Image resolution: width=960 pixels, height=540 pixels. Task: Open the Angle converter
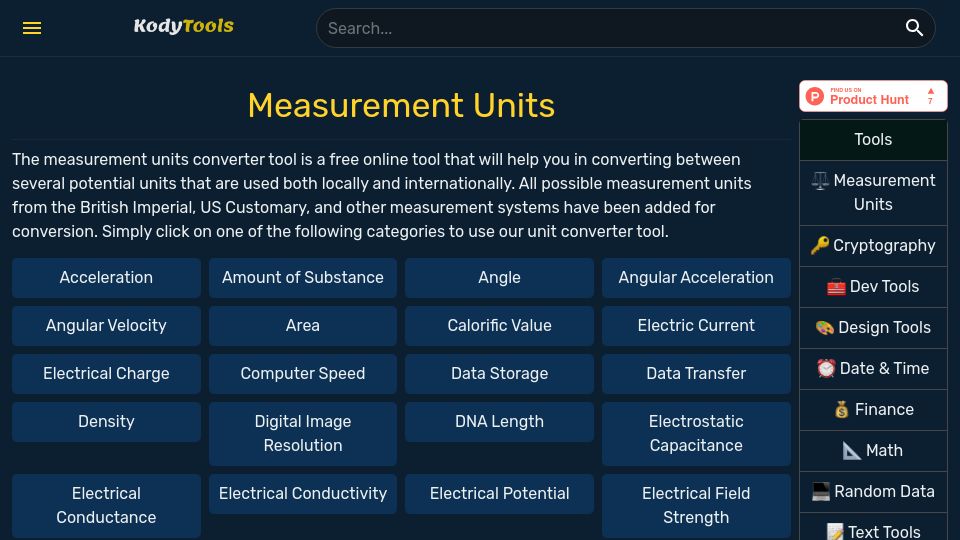point(500,278)
